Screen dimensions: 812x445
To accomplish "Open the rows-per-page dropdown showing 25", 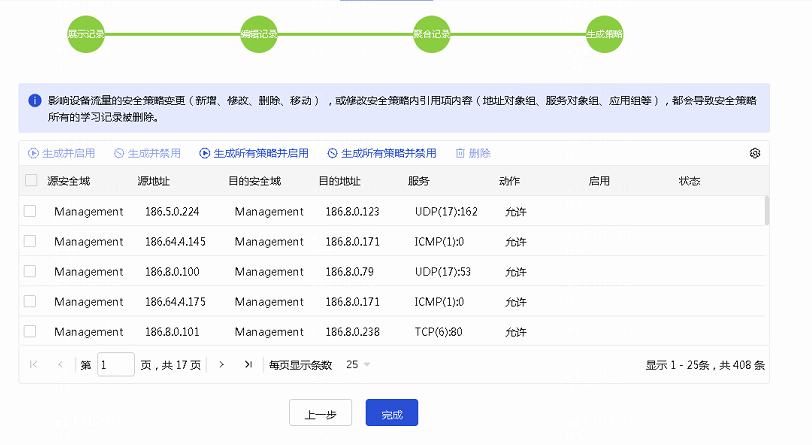I will (357, 365).
